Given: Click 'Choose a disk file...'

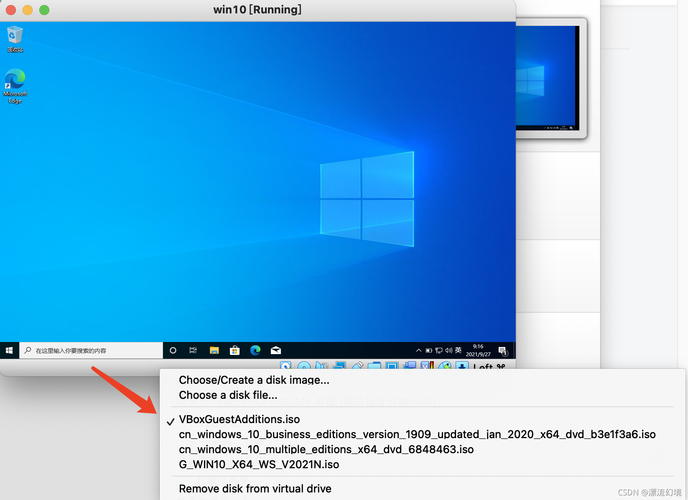Looking at the screenshot, I should 228,395.
